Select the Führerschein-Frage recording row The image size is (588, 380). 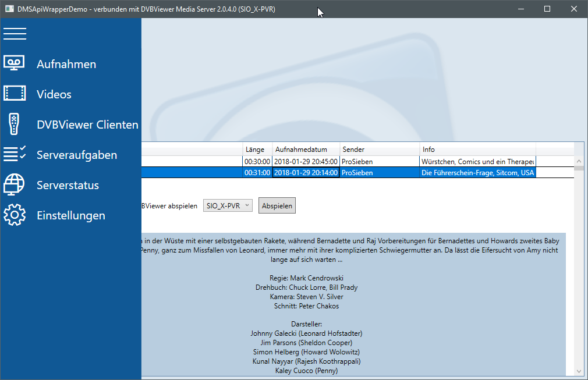[x=477, y=173]
